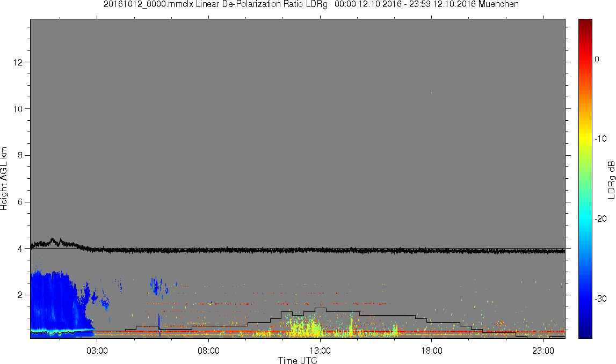This screenshot has height=364, width=616.
Task: Click the 03:00 time tick label
Action: click(x=97, y=351)
